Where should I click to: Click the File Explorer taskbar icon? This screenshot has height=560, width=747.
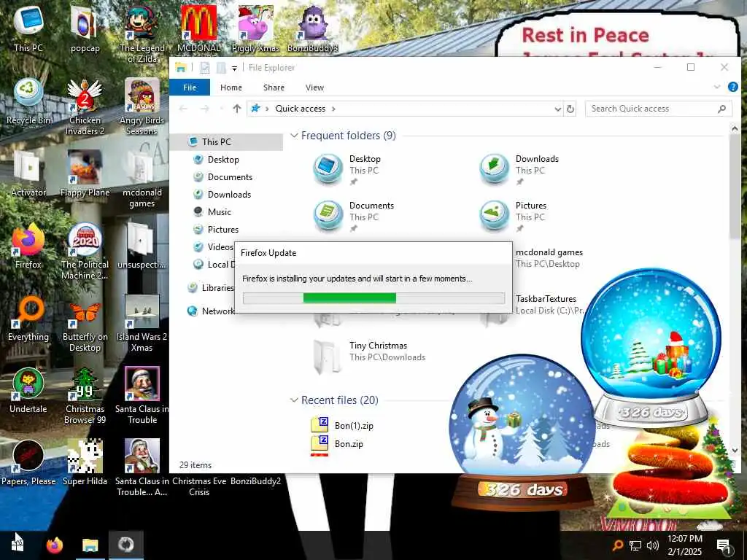click(x=90, y=545)
